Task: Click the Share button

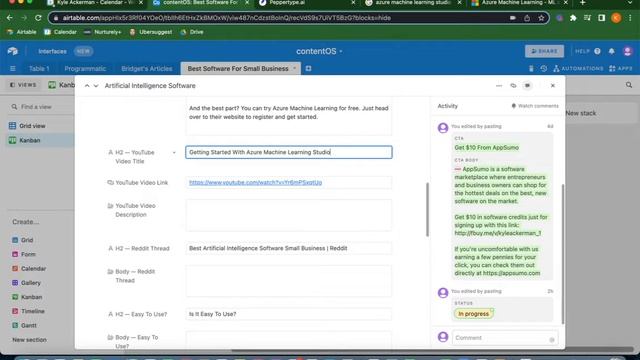Action: point(544,51)
